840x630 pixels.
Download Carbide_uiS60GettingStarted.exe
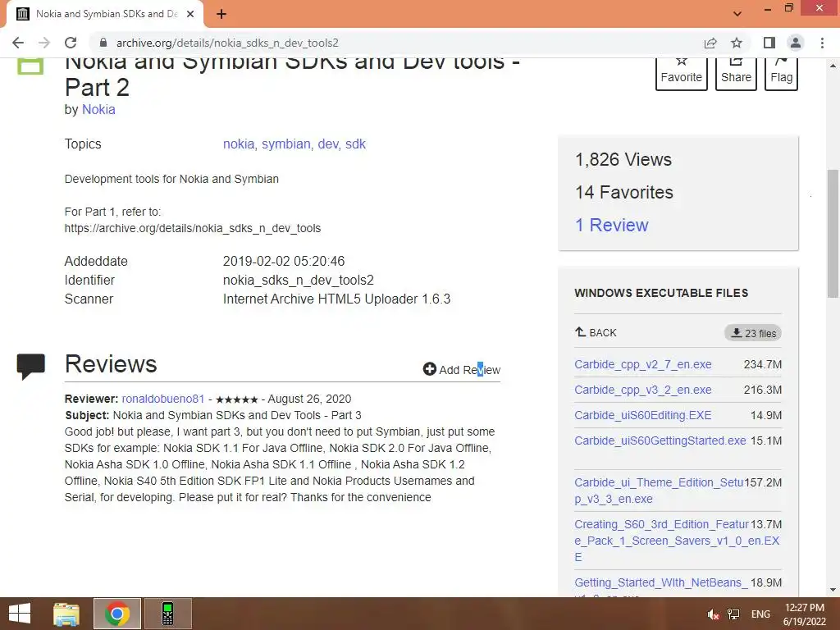tap(660, 441)
